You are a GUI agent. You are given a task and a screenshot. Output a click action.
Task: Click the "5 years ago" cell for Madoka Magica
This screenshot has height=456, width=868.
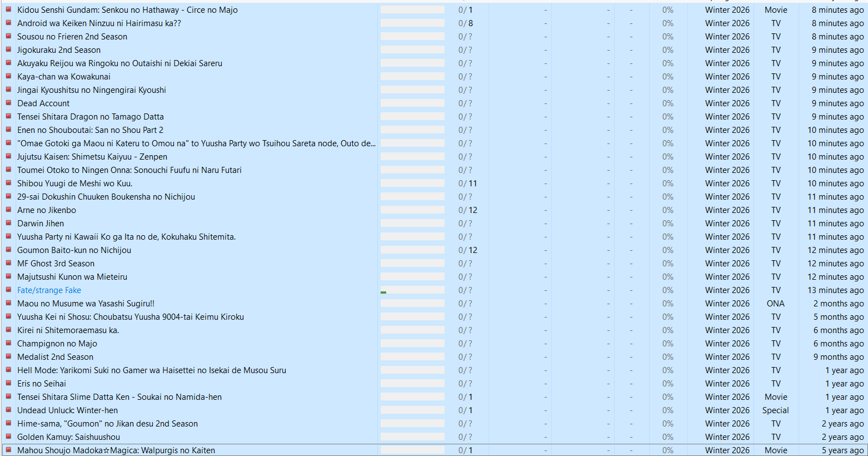click(843, 450)
